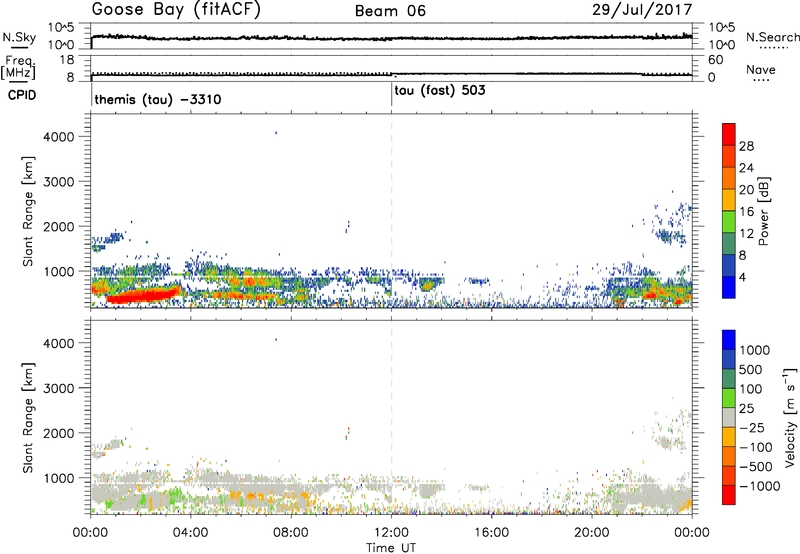Click 'tau (fast) 503' text
The height and width of the screenshot is (554, 800).
click(440, 91)
